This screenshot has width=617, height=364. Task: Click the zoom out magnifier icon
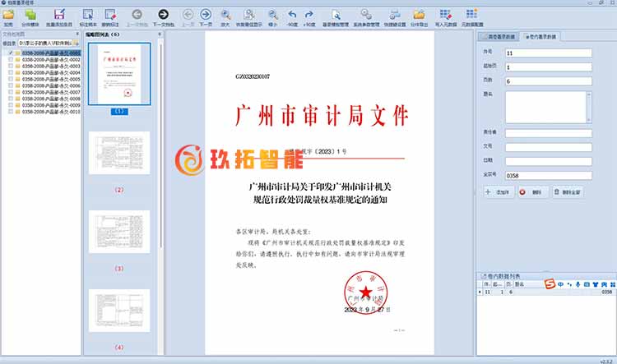[x=272, y=15]
